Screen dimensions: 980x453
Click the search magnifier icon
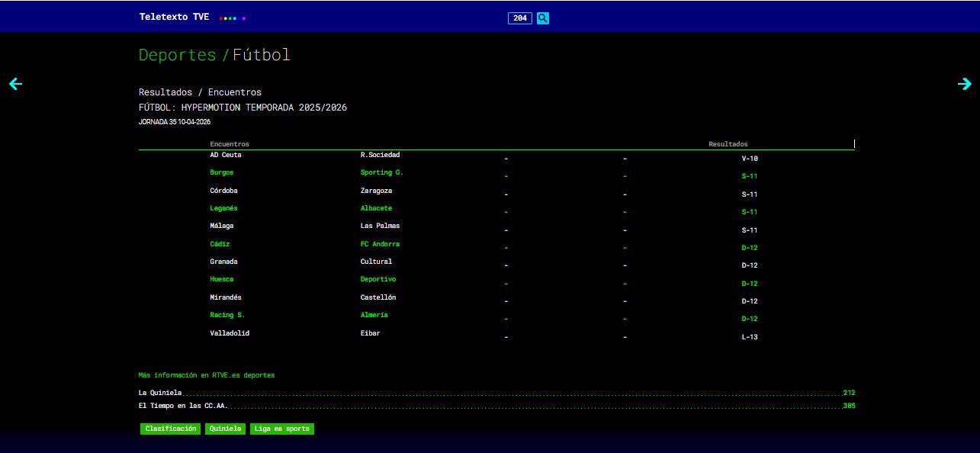click(542, 18)
